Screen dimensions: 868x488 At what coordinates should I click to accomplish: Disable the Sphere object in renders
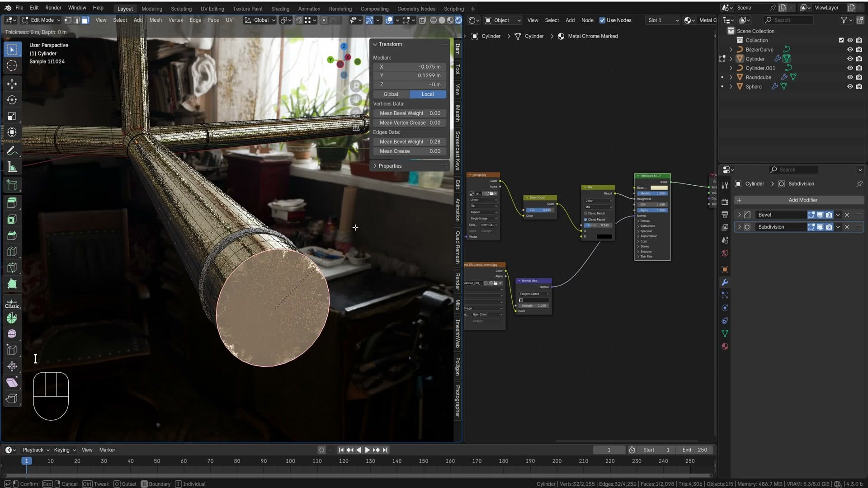tap(859, 87)
